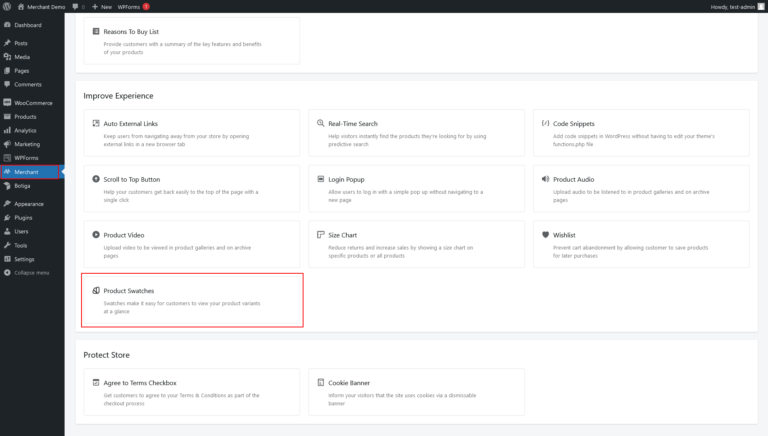Click the Appearance paintbrush icon
Viewport: 768px width, 436px height.
point(7,203)
